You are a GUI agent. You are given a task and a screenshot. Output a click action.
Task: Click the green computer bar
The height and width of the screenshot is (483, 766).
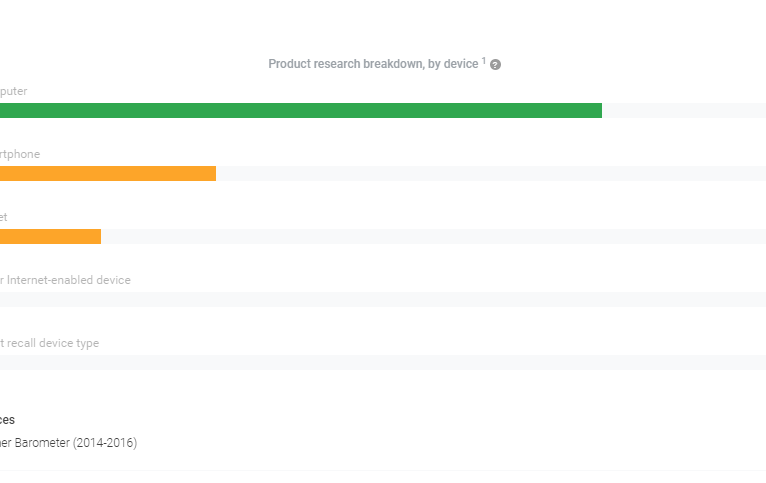tap(300, 110)
